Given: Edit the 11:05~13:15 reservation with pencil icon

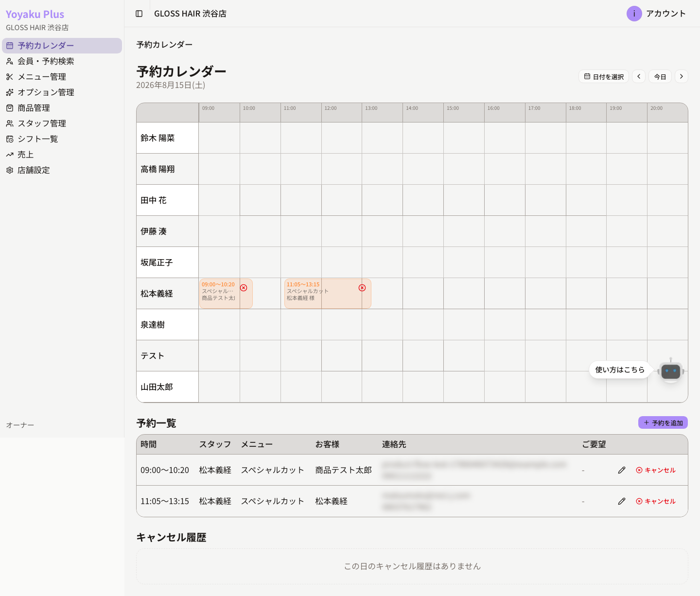Looking at the screenshot, I should coord(622,501).
